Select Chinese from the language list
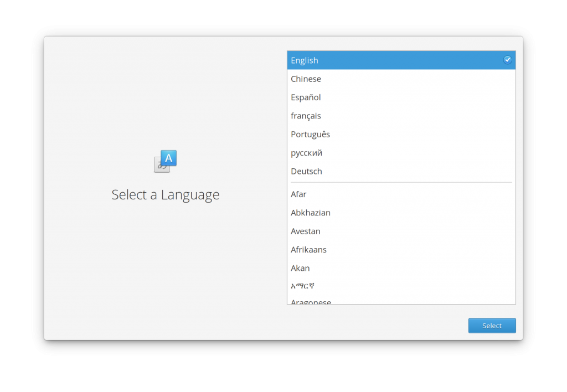Viewport: 567px width, 392px height. click(x=306, y=79)
